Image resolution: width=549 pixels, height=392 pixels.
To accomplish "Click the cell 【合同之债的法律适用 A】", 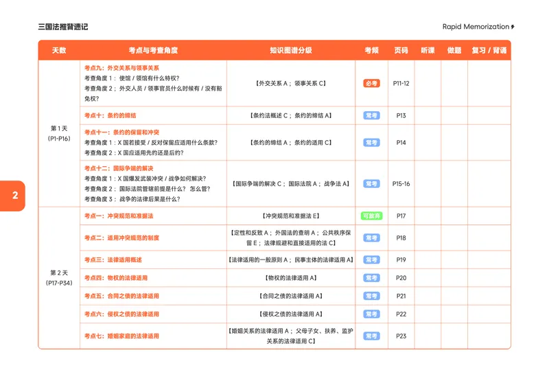I will [290, 296].
